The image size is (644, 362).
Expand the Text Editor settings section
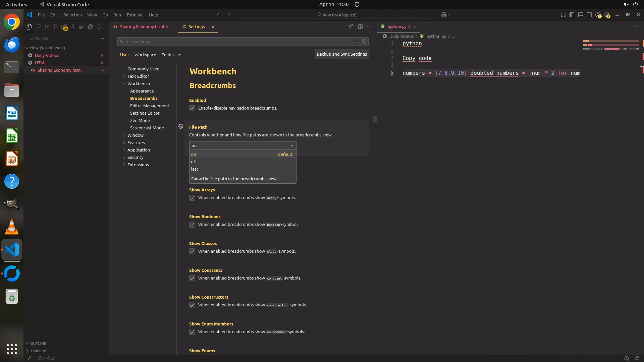[138, 76]
